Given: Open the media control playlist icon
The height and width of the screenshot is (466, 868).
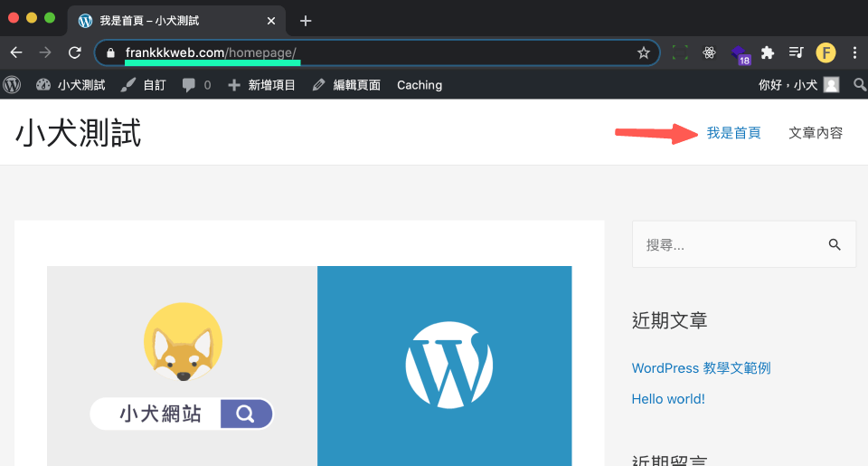Looking at the screenshot, I should 796,52.
